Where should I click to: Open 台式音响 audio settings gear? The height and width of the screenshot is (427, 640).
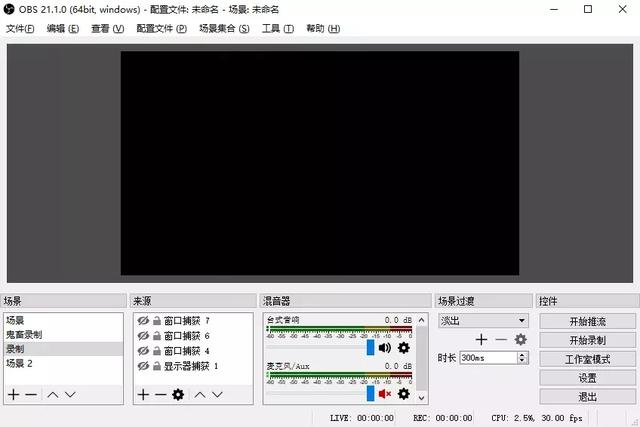[404, 348]
